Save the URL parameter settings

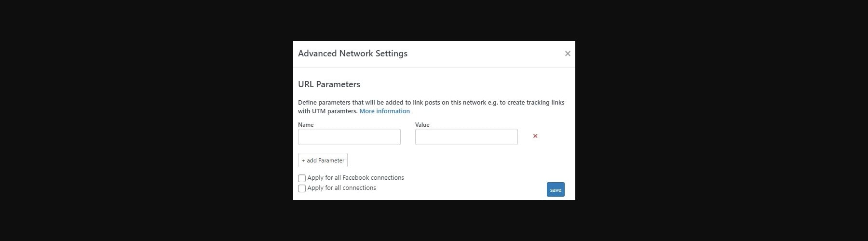tap(556, 189)
